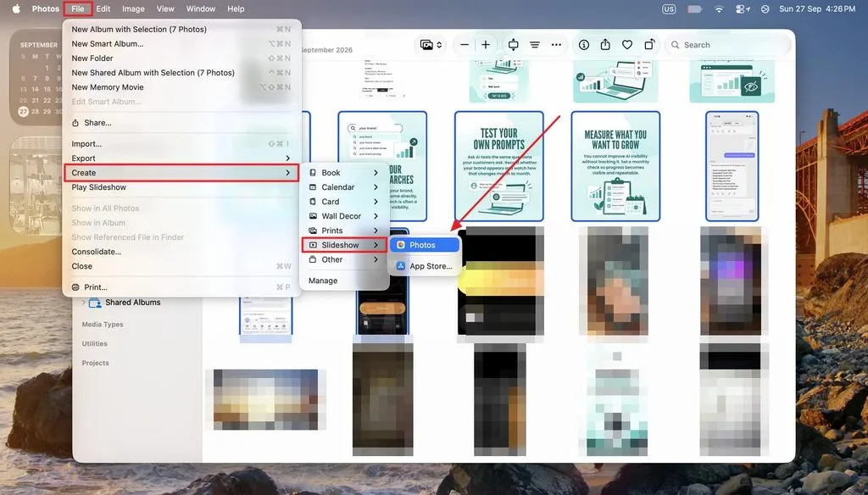Rotate photo using the rotate icon
The width and height of the screenshot is (868, 495).
649,44
